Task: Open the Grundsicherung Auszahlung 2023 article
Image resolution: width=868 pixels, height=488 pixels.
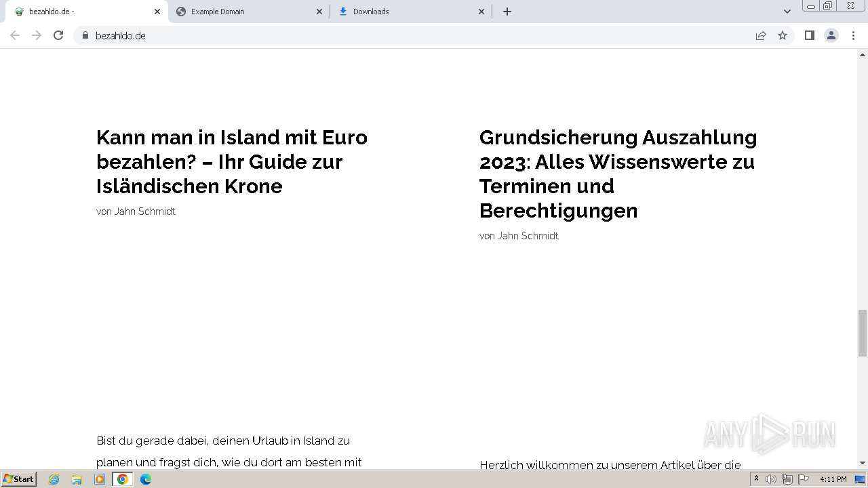Action: (x=618, y=174)
